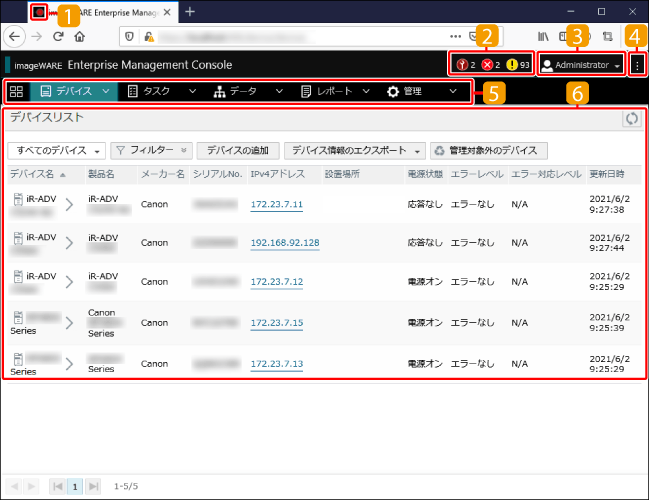Expand the Administrator user dropdown
This screenshot has height=500, width=649.
(x=581, y=65)
